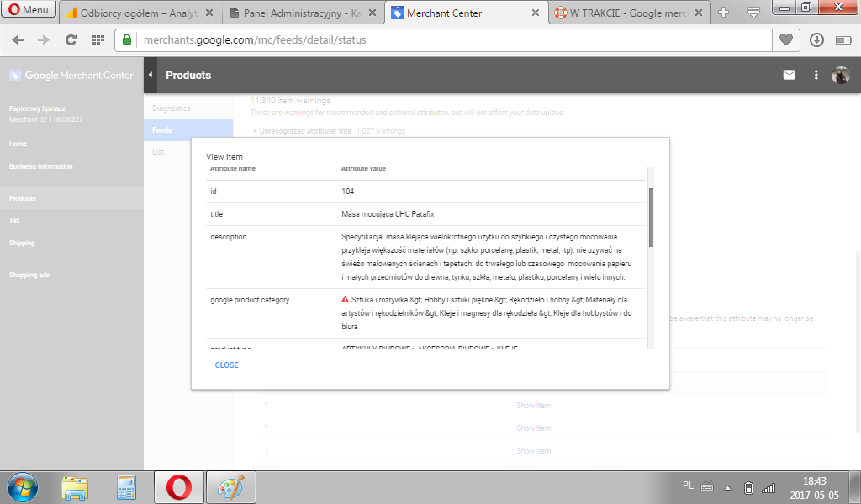861x504 pixels.
Task: Open Speed Dial grid icon
Action: click(98, 39)
